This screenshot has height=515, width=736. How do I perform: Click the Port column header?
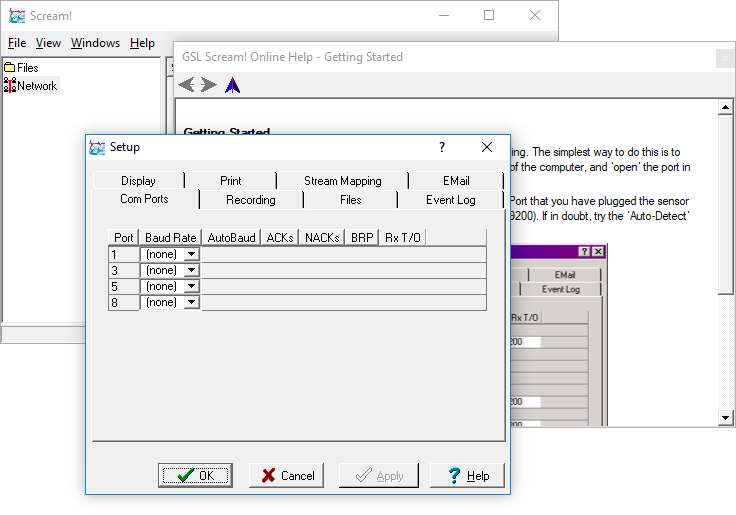(123, 238)
